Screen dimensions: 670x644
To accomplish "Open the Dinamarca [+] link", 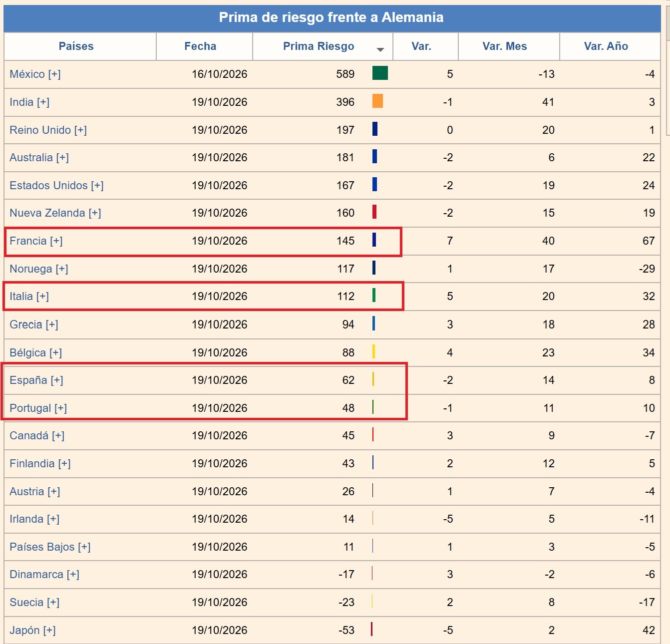I will click(x=44, y=575).
